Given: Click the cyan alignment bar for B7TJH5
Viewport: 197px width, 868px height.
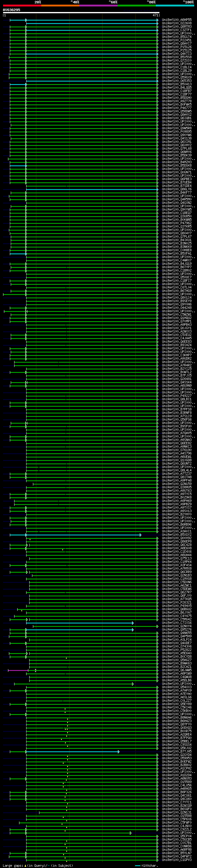Looking at the screenshot, I should pyautogui.click(x=73, y=752).
